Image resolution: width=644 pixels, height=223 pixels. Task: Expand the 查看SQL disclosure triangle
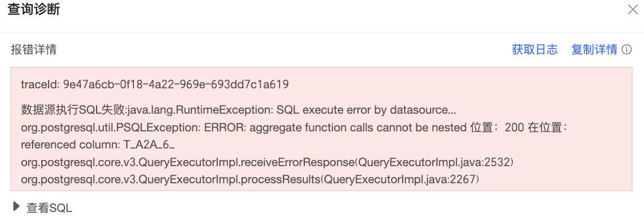pos(17,207)
